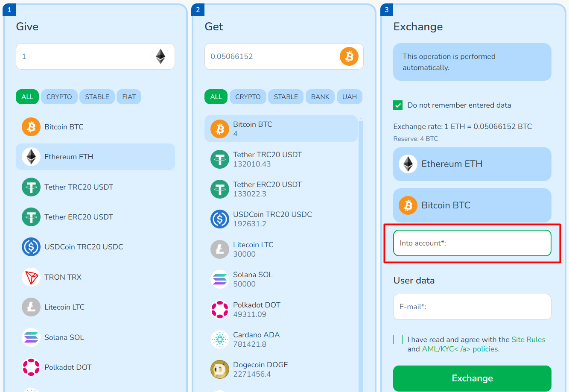The image size is (569, 392).
Task: Click Tether TRC20 icon in Give list
Action: [x=31, y=187]
